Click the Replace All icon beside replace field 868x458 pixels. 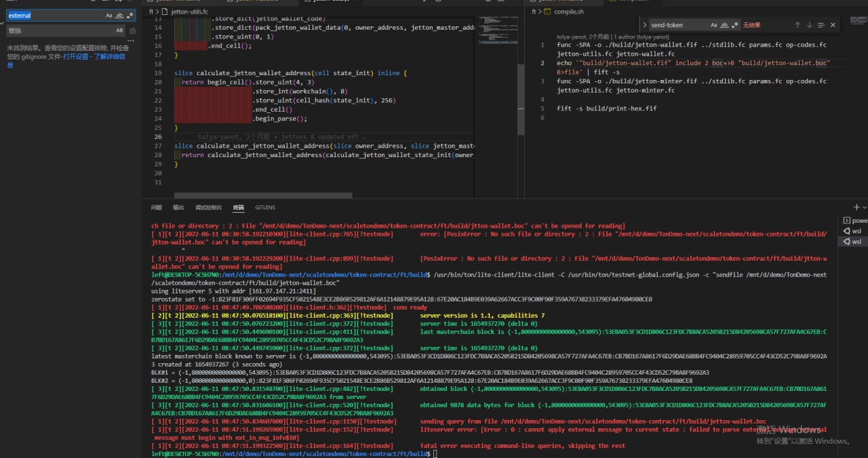click(132, 30)
